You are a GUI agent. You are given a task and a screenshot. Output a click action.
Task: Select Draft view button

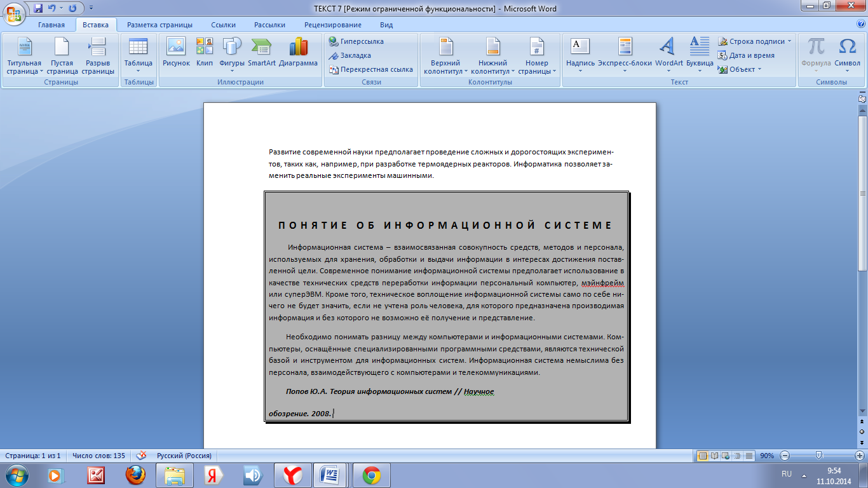click(749, 456)
